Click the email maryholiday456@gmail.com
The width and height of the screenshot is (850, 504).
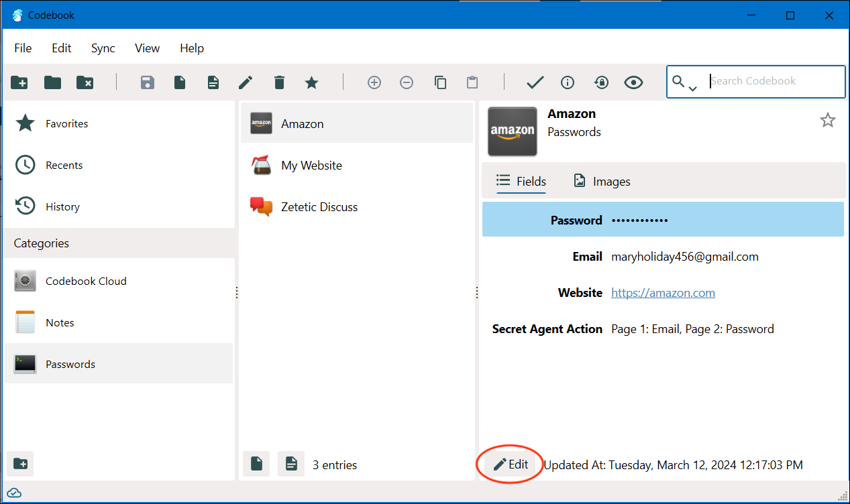685,257
